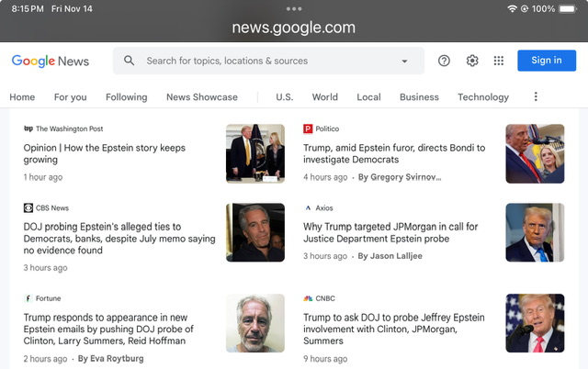This screenshot has height=369, width=588.
Task: Open the Help question mark icon
Action: pyautogui.click(x=444, y=61)
